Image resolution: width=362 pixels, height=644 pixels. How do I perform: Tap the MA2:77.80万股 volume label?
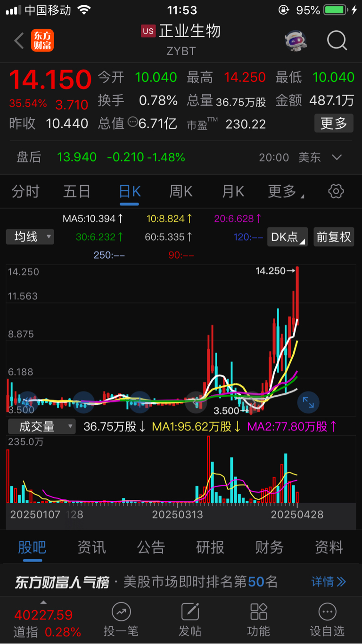click(292, 427)
